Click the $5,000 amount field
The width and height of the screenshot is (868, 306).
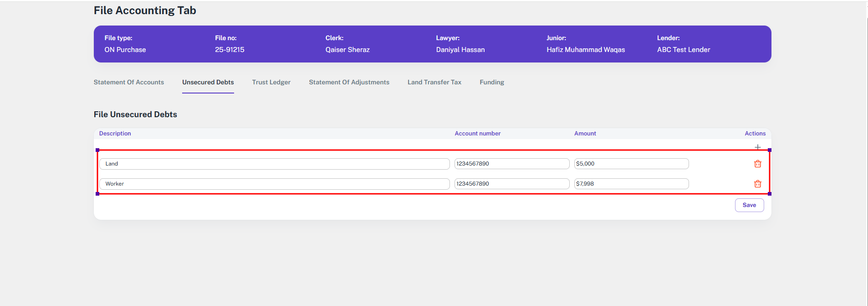coord(631,164)
